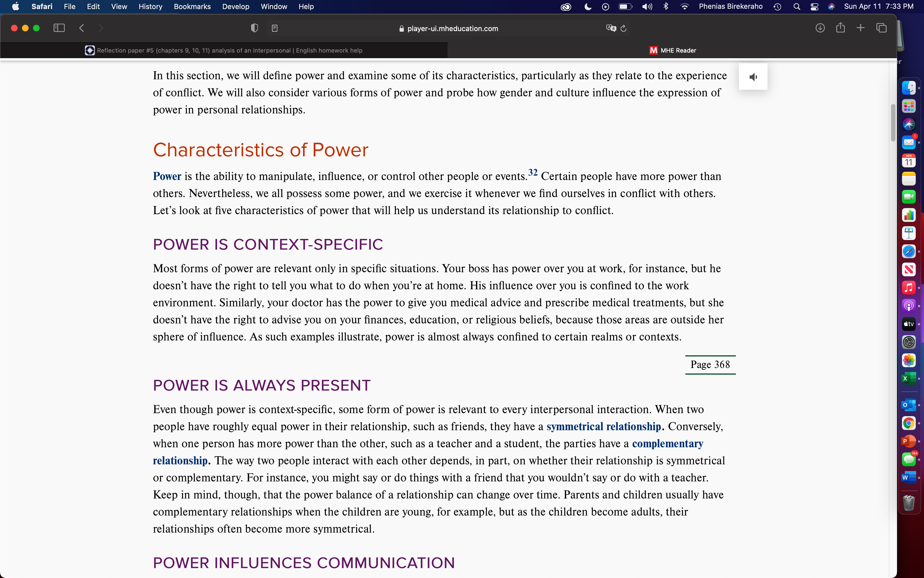Image resolution: width=924 pixels, height=578 pixels.
Task: Show tab overview
Action: click(x=881, y=28)
